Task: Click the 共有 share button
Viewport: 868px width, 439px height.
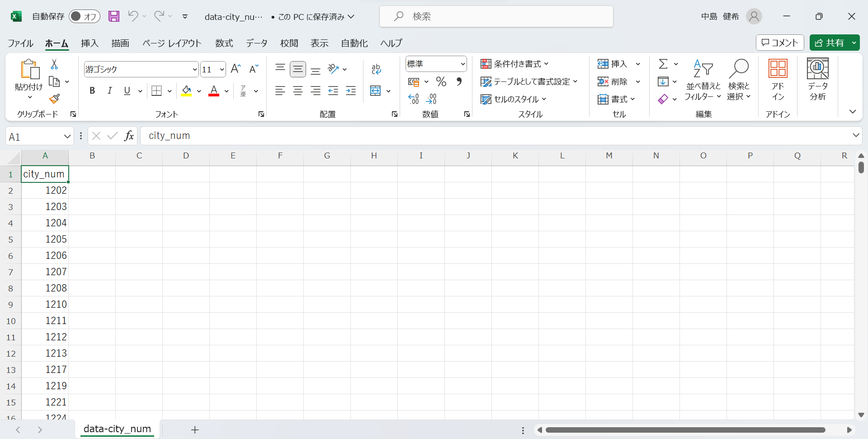Action: 830,43
